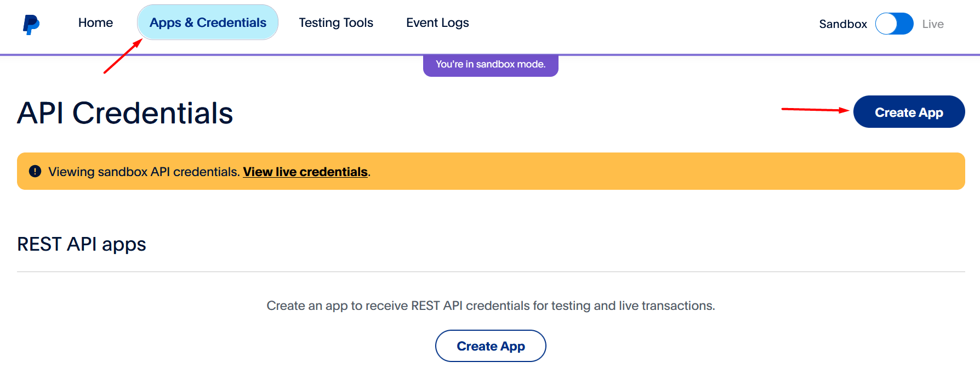Click the API Credentials page heading
This screenshot has width=980, height=373.
pyautogui.click(x=125, y=113)
